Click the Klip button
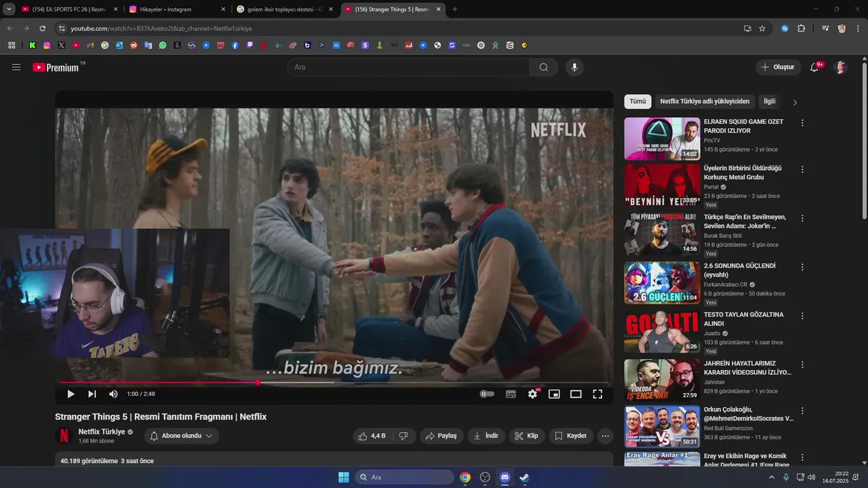This screenshot has width=868, height=488. (x=527, y=436)
